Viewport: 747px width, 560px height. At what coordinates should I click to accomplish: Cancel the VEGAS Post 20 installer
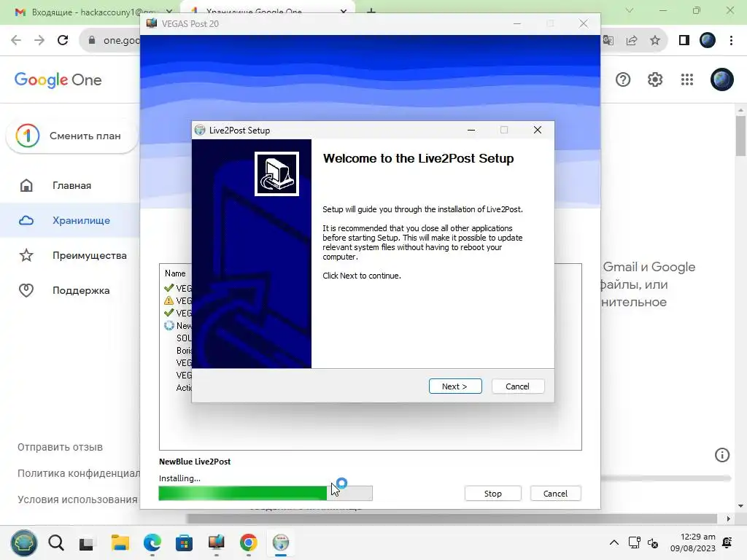(x=555, y=494)
